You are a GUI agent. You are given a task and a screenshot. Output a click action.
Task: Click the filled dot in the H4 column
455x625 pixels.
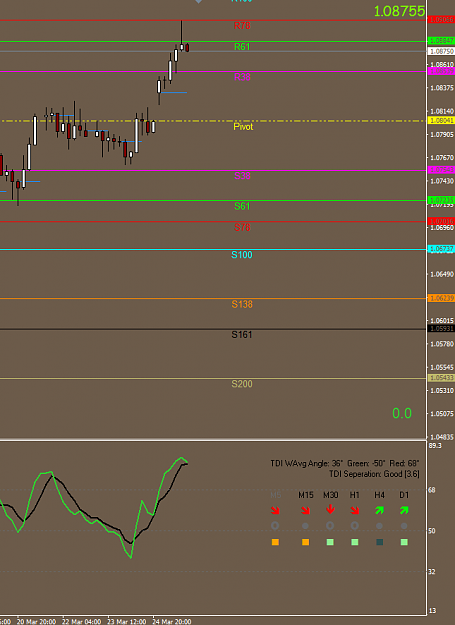[x=379, y=526]
